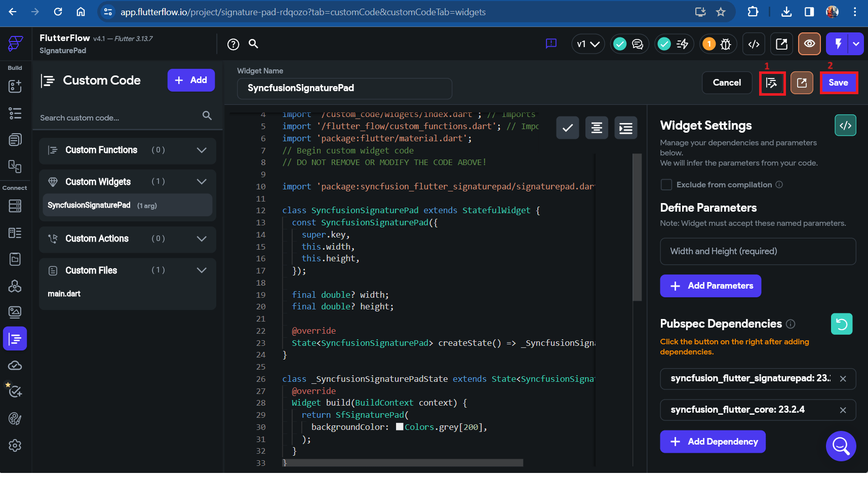Click the center align lines icon in editor
This screenshot has height=477, width=868.
click(x=597, y=128)
